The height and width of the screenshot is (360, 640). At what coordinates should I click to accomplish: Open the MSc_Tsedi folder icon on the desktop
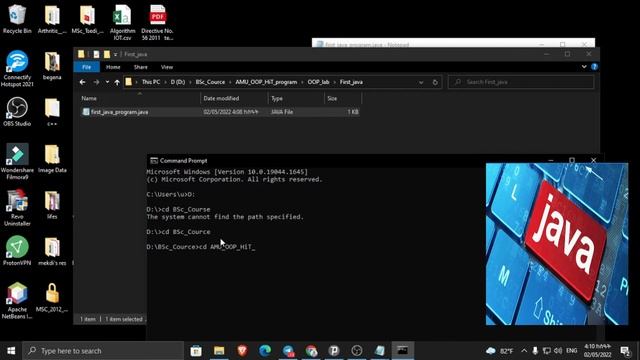(87, 19)
